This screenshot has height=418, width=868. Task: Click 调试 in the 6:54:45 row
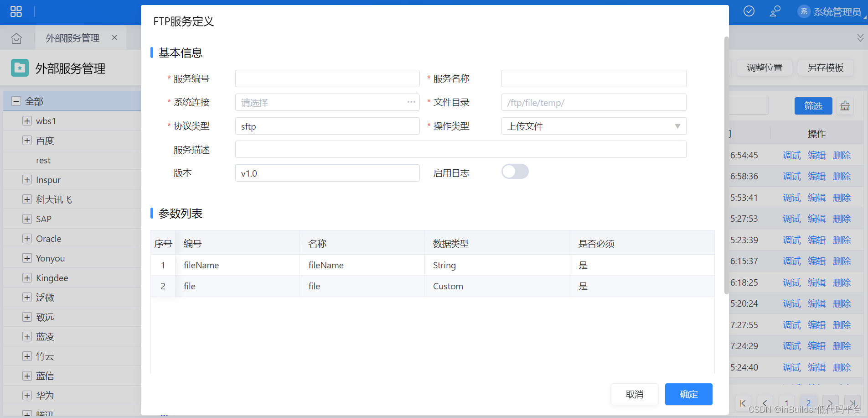[x=792, y=155]
